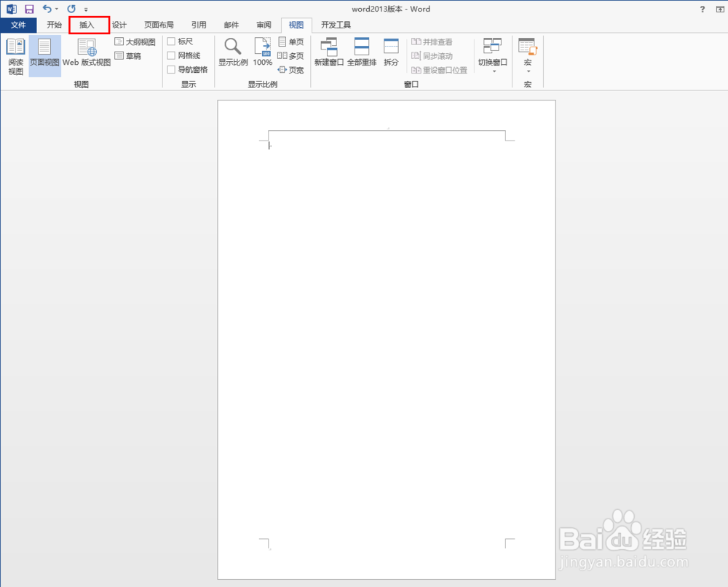Click 拆分 Split window
This screenshot has height=587, width=728.
[x=391, y=52]
